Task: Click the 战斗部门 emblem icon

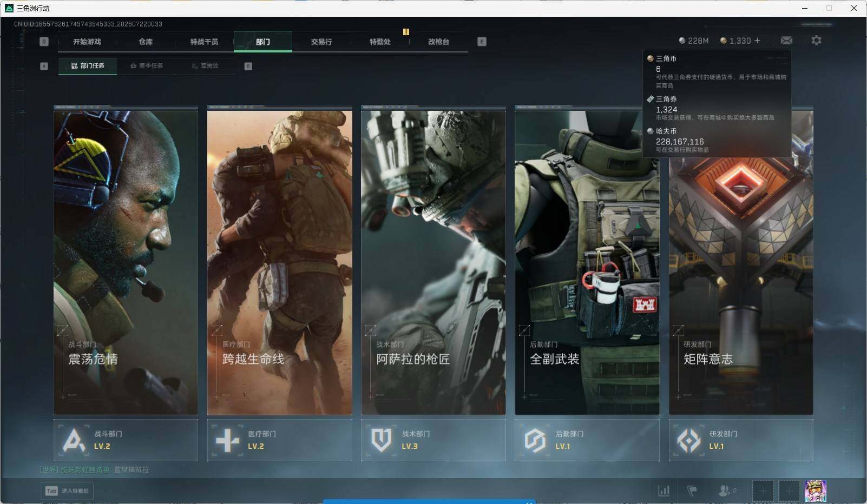Action: (74, 440)
